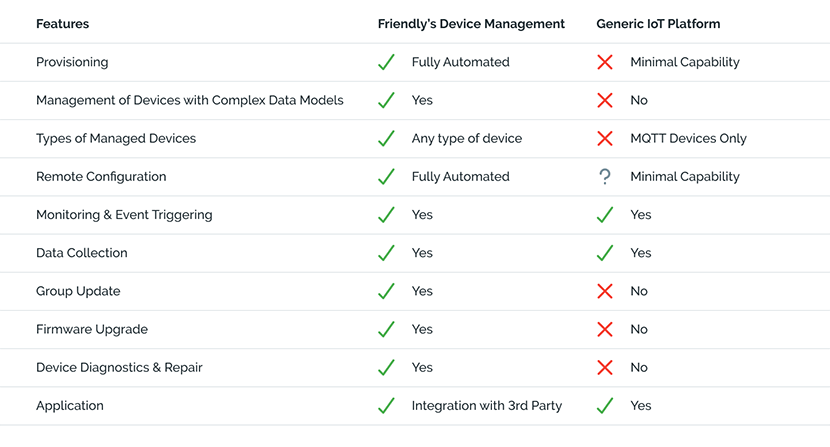The width and height of the screenshot is (830, 447).
Task: Click the question mark icon in the Remote Configuration row
Action: (x=605, y=176)
